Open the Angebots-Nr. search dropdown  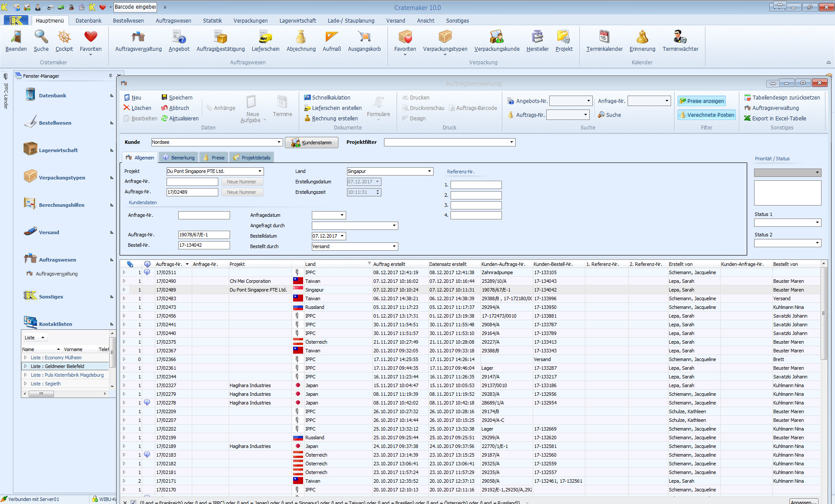tap(588, 101)
